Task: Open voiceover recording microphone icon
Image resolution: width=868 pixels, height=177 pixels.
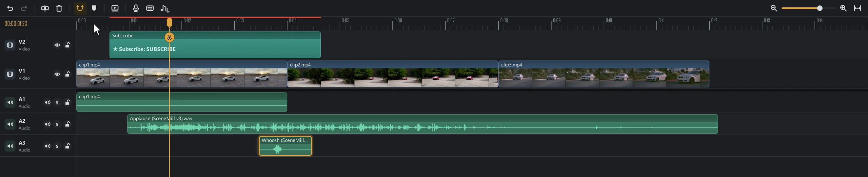Action: [x=136, y=8]
